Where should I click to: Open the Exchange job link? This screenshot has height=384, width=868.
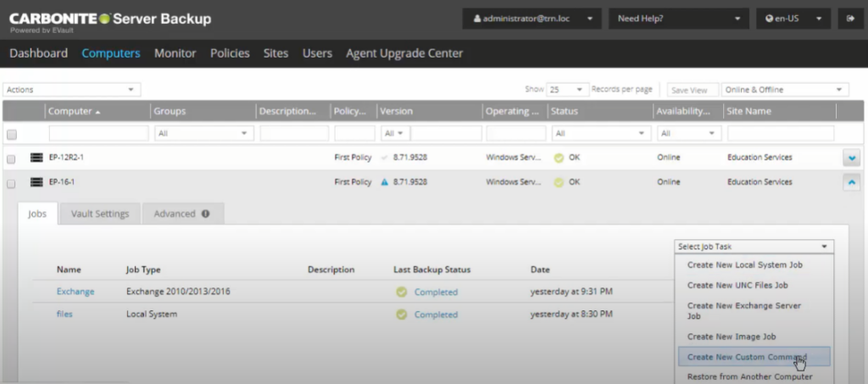75,292
